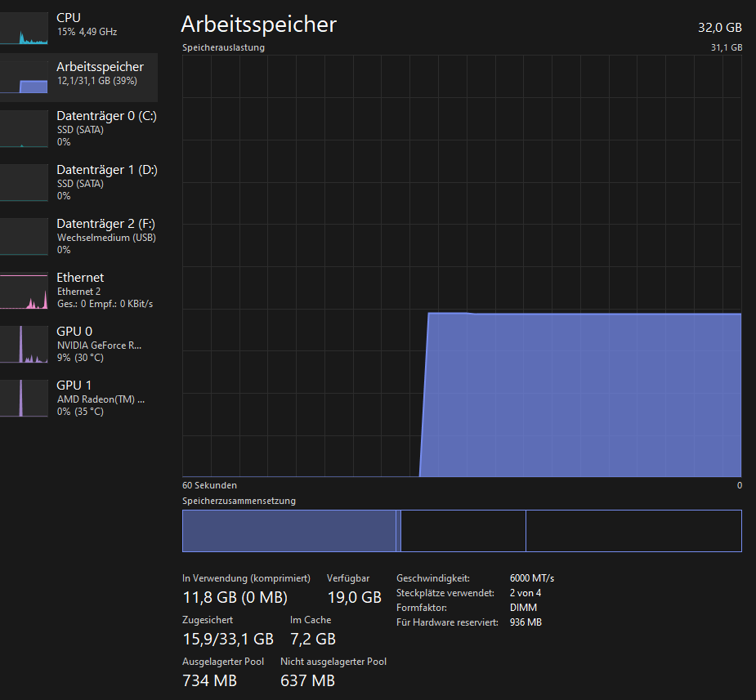Click the CPU mini usage graph
The height and width of the screenshot is (700, 756).
[24, 29]
